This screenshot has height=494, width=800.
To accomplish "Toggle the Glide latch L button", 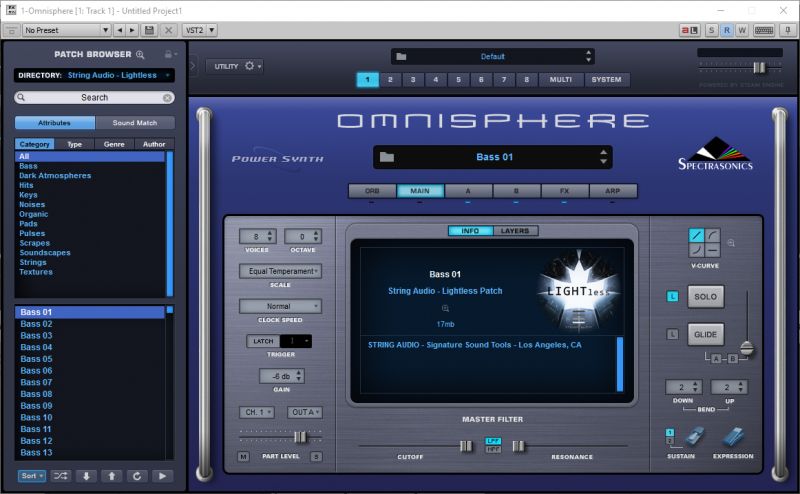I will (x=672, y=334).
